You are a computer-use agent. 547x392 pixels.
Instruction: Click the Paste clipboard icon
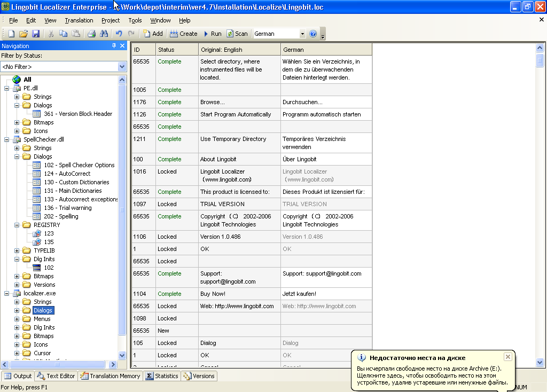76,34
